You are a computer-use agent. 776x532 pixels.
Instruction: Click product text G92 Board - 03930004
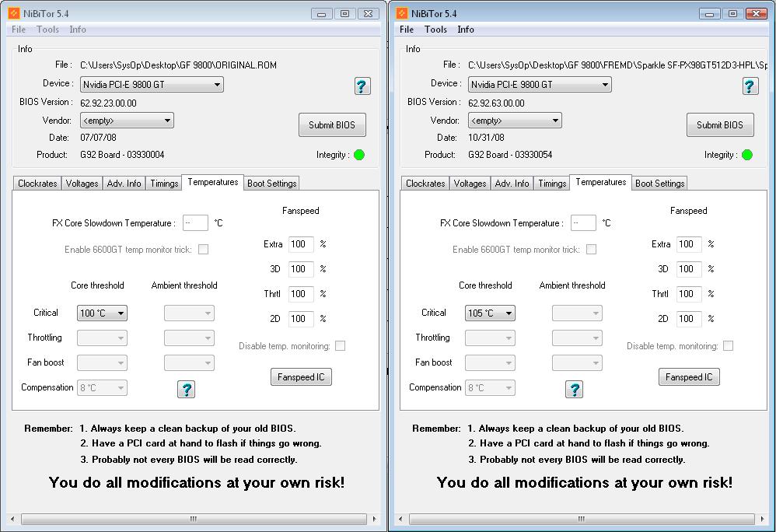click(x=122, y=155)
